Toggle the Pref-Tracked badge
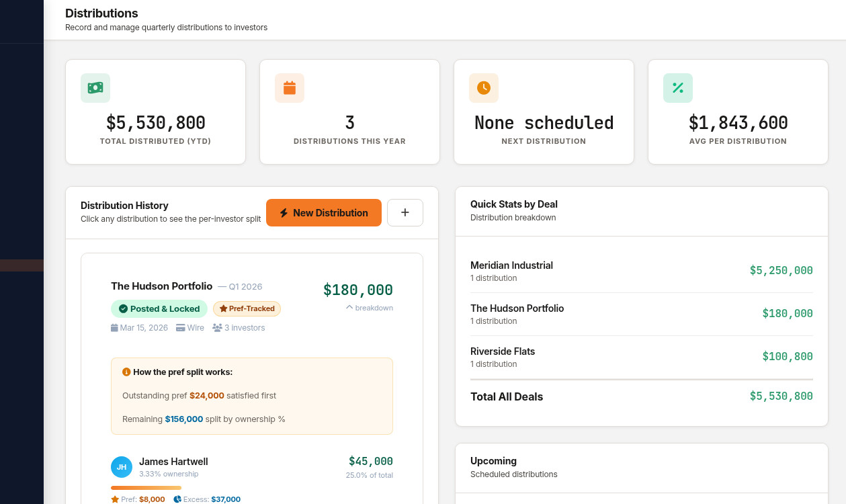Screen dimensions: 846x504 247,308
